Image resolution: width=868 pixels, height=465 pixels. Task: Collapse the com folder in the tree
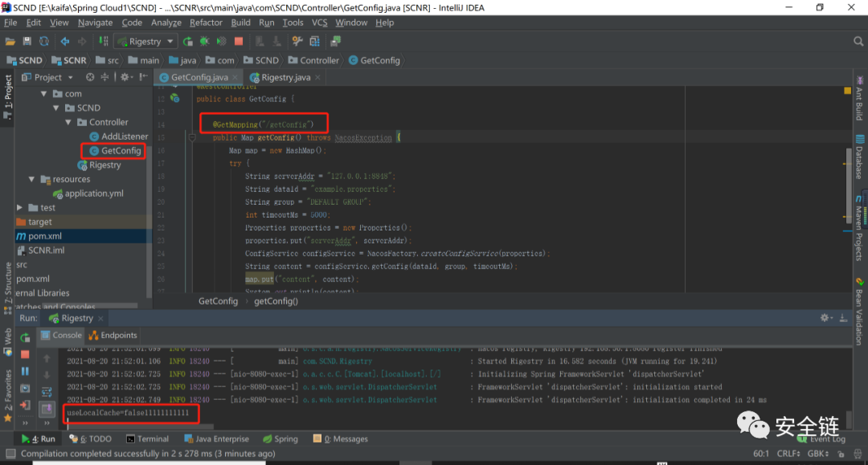coord(43,94)
